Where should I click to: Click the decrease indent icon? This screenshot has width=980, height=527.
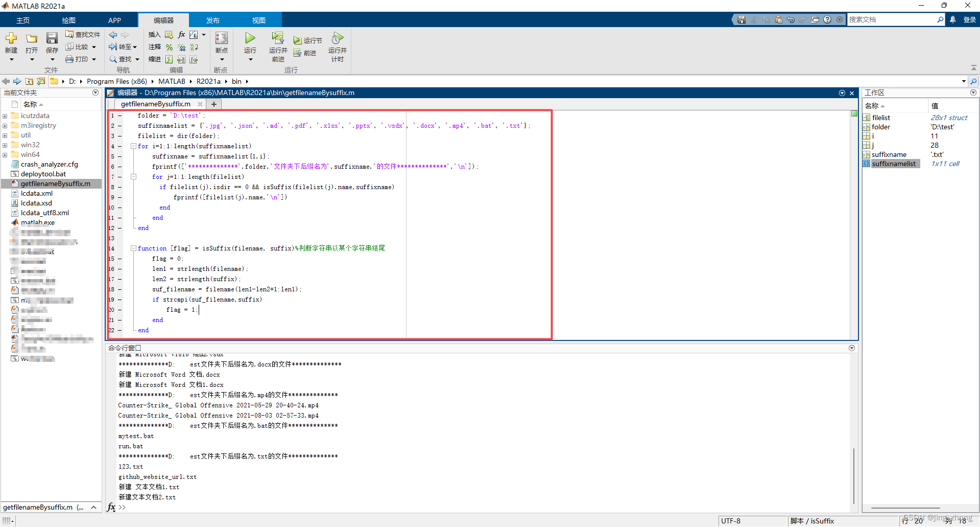(194, 59)
